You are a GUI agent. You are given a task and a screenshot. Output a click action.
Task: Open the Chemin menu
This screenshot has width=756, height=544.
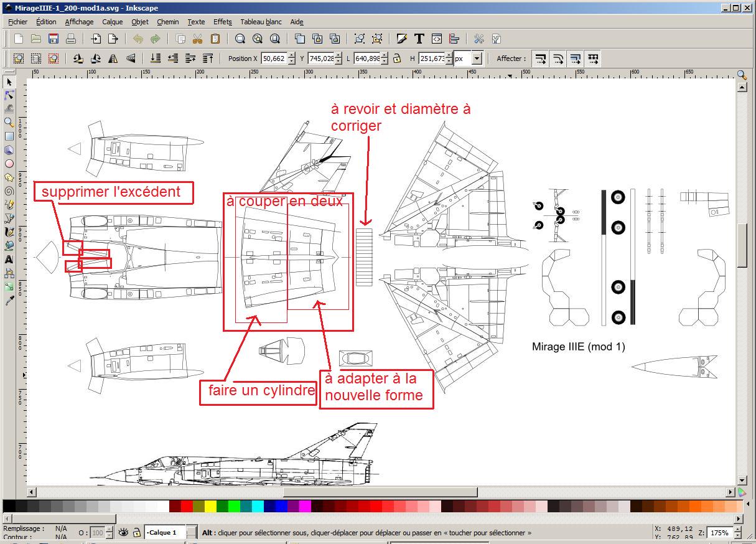tap(168, 22)
